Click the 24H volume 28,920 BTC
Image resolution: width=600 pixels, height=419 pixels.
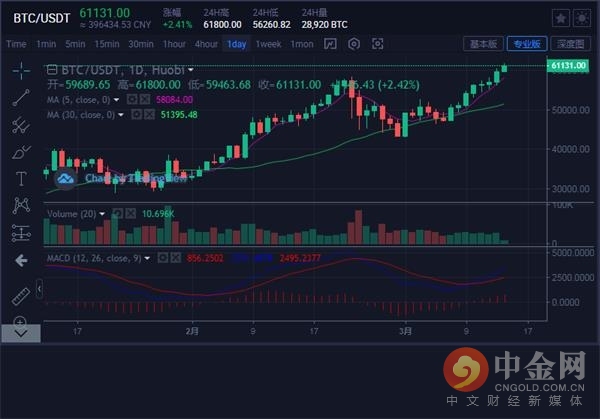coord(324,25)
